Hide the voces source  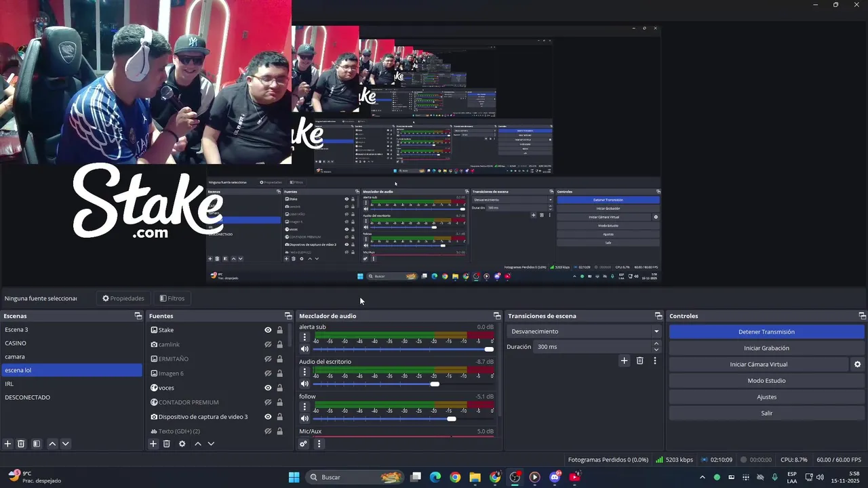coord(268,388)
